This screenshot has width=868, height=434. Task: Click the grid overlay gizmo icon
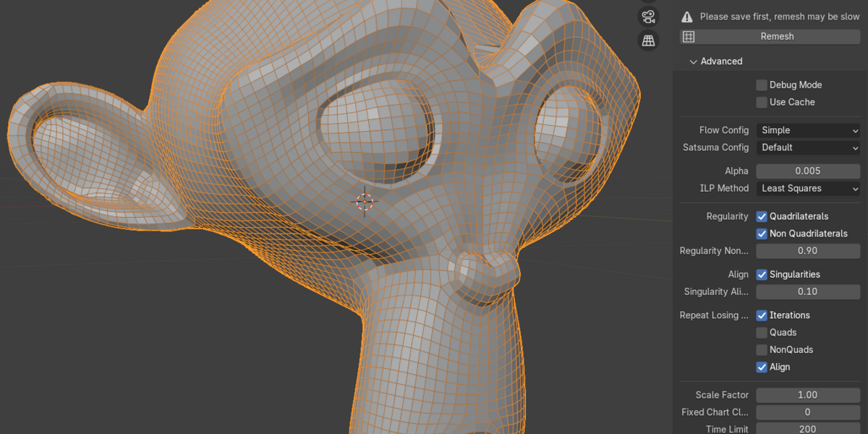coord(648,41)
